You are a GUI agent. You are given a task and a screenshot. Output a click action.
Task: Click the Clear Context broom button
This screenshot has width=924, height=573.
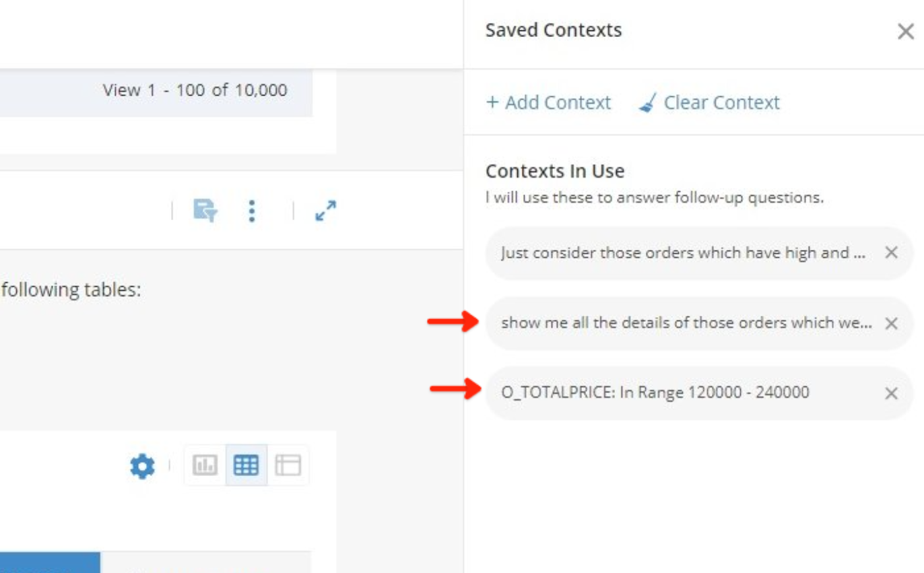tap(709, 102)
